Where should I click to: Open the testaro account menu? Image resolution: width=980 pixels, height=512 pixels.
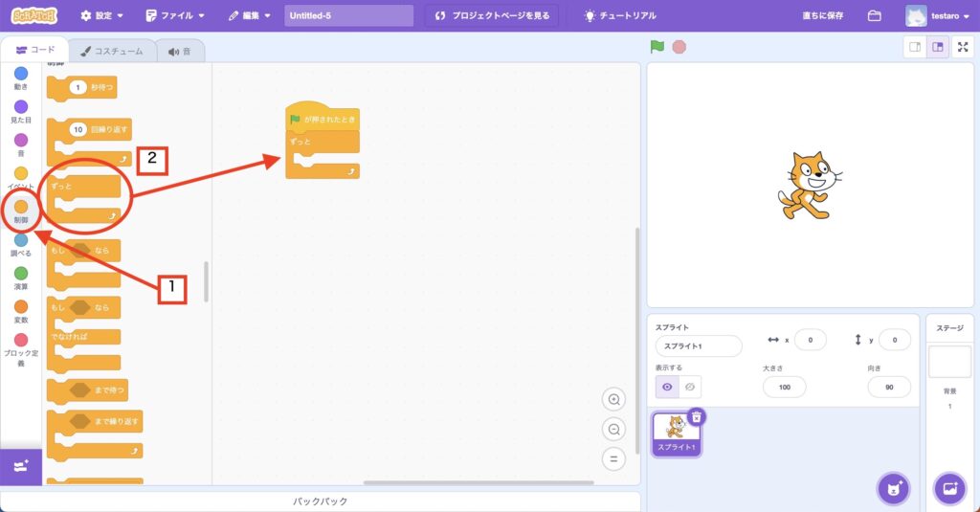coord(938,15)
